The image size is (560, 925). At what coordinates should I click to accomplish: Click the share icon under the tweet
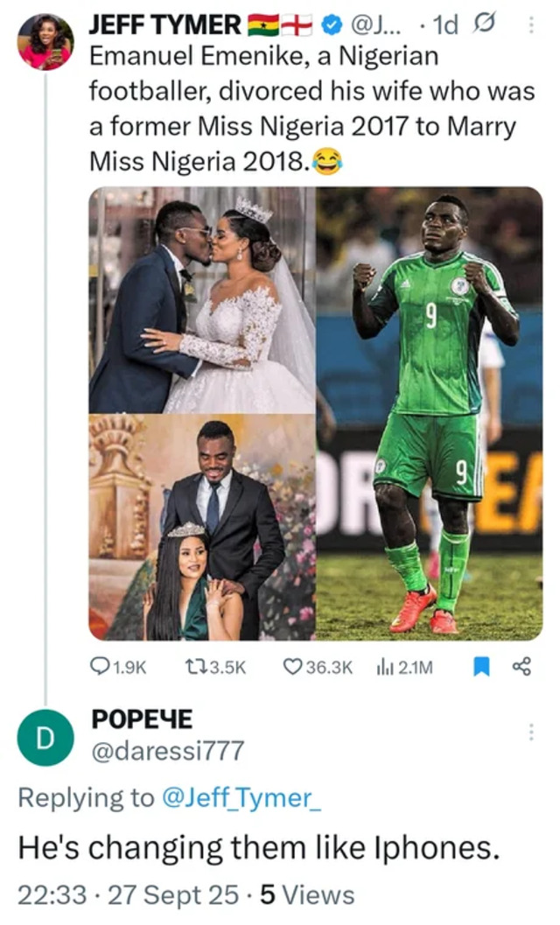(x=521, y=668)
